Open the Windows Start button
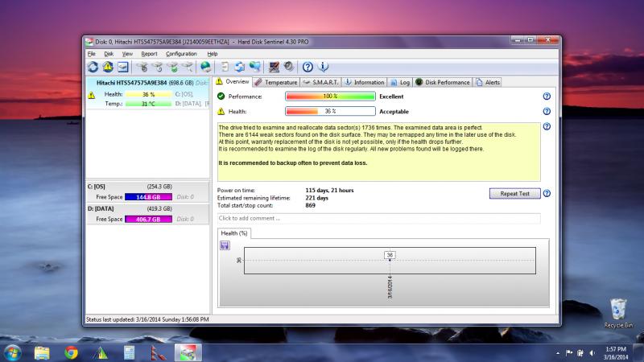The width and height of the screenshot is (644, 362). (13, 353)
